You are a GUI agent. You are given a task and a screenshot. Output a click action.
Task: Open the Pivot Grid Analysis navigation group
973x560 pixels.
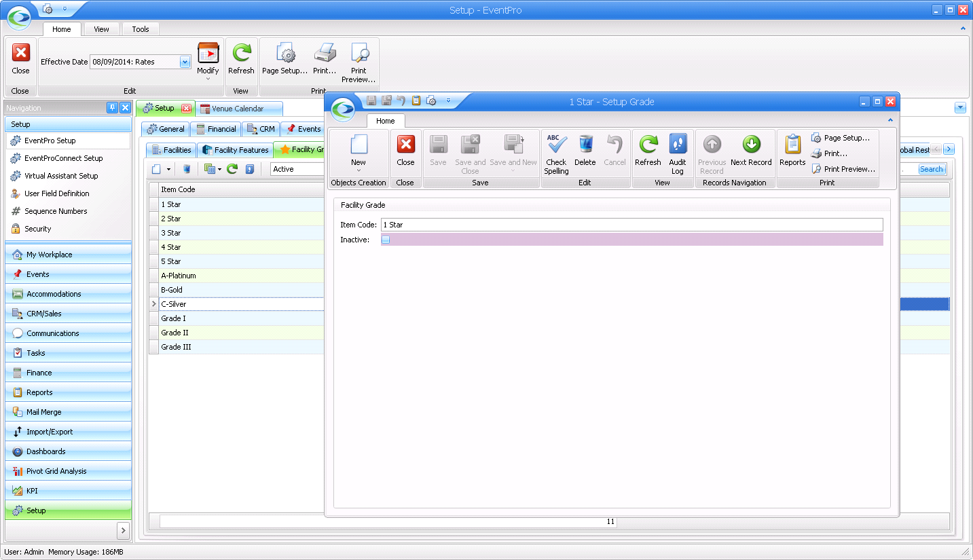click(x=68, y=471)
